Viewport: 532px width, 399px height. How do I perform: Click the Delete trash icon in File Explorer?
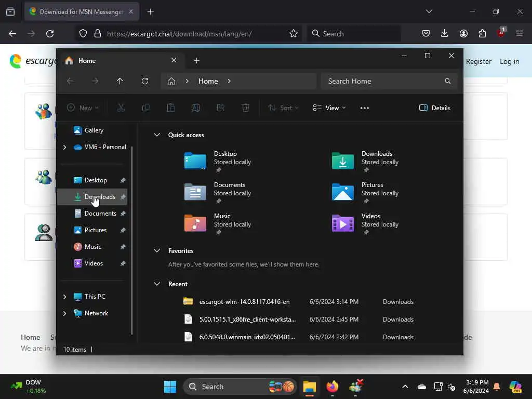[246, 108]
